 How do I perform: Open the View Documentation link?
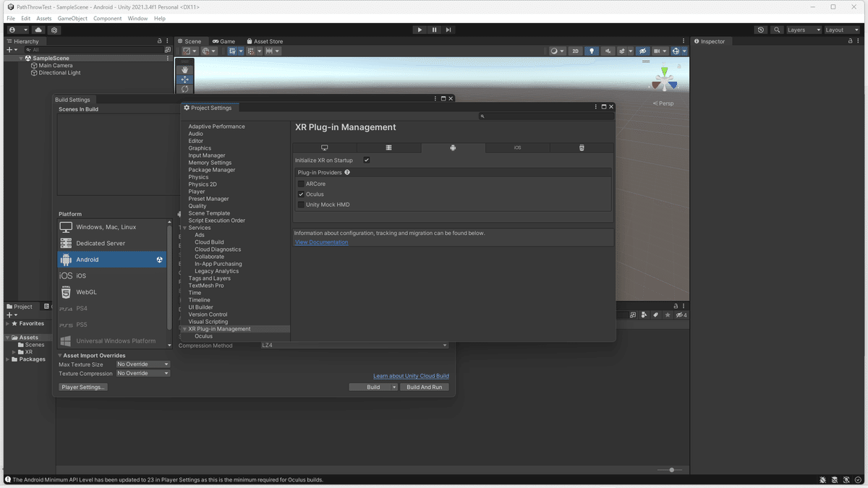(321, 242)
